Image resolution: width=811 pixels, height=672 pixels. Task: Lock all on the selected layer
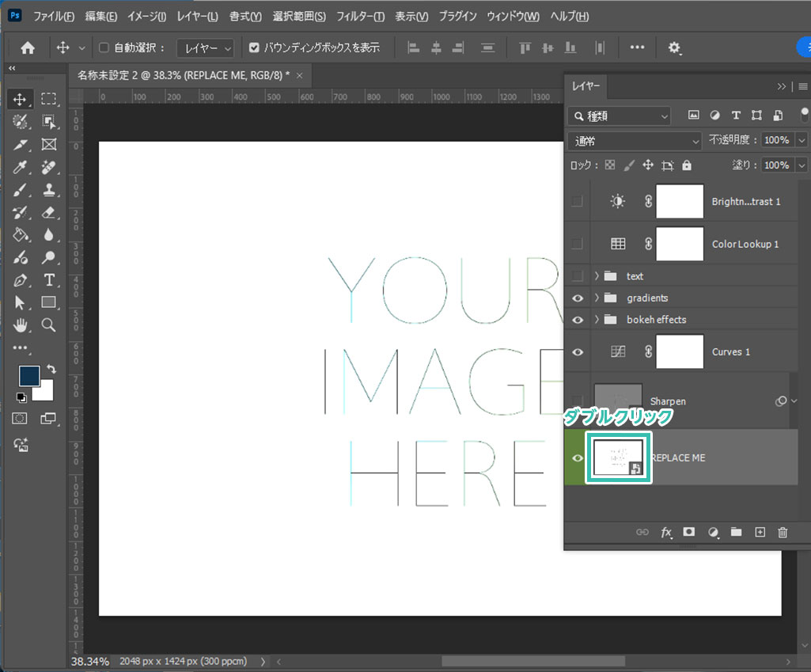tap(686, 165)
